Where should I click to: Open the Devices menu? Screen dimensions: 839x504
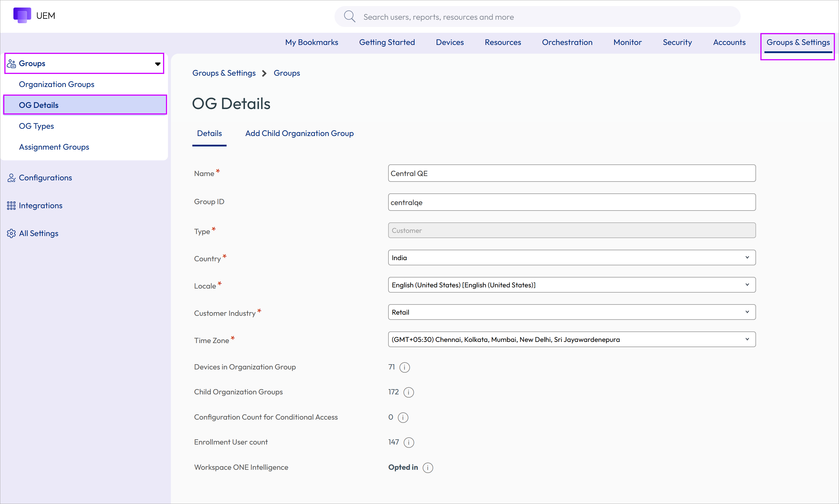point(450,42)
